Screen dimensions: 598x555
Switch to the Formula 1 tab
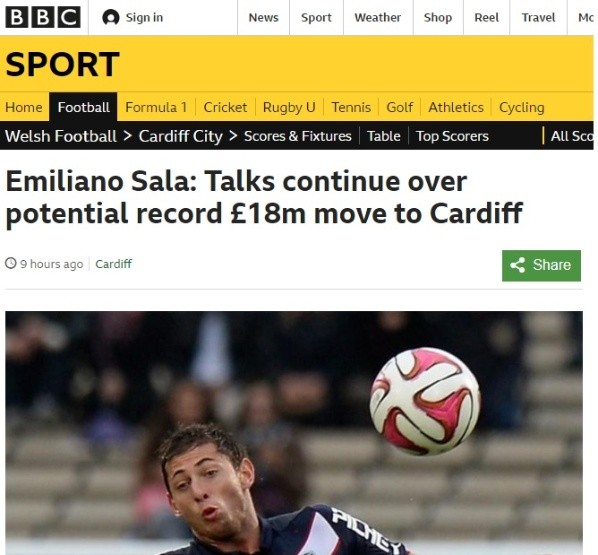click(x=156, y=107)
